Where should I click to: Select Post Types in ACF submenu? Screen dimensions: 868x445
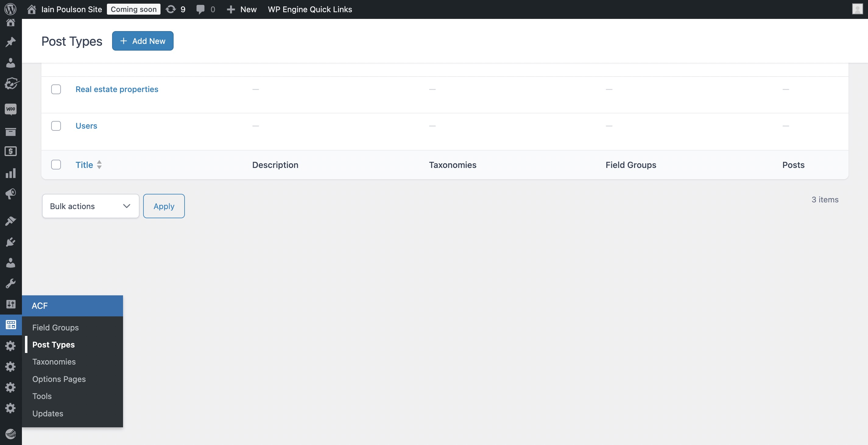tap(54, 344)
